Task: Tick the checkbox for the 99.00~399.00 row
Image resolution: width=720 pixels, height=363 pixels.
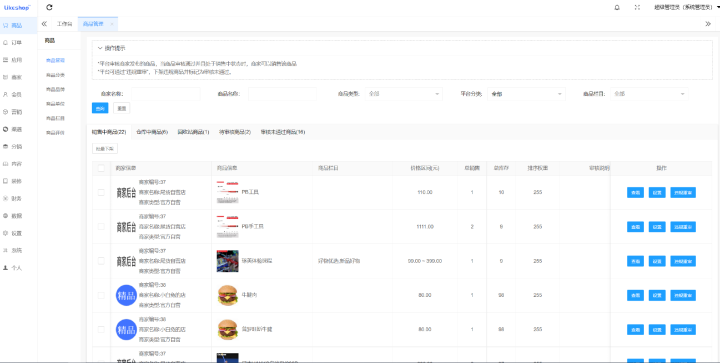Action: [x=101, y=261]
